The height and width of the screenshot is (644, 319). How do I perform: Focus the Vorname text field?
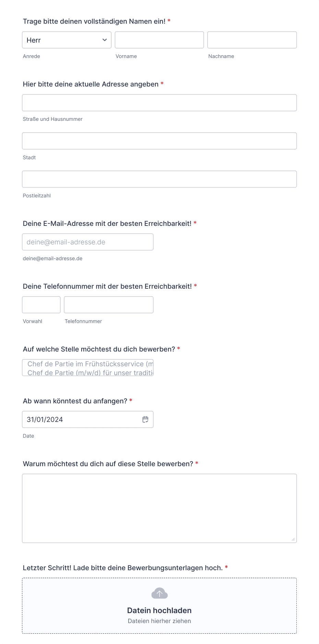159,40
